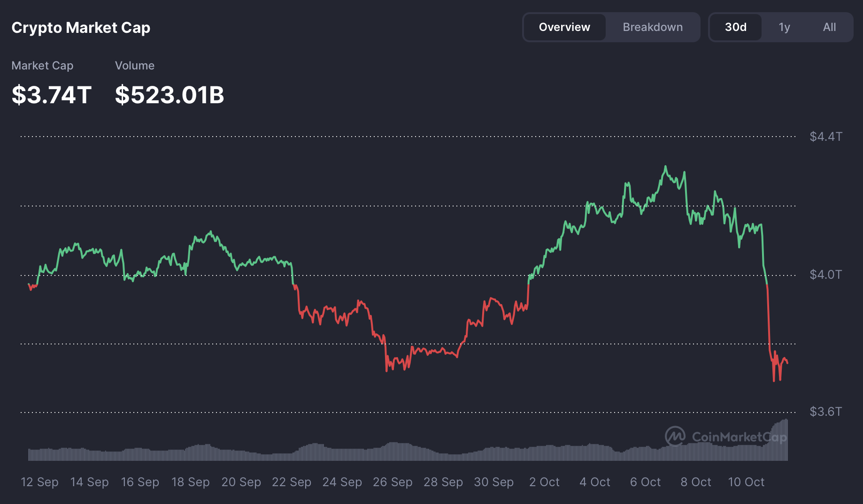This screenshot has width=863, height=504.
Task: Select the 30d time range
Action: (735, 27)
